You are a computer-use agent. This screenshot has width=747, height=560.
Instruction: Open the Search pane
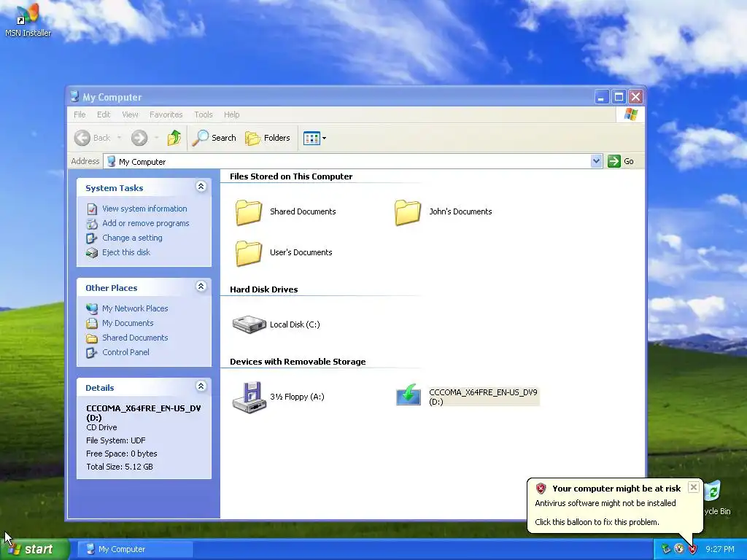click(x=214, y=138)
